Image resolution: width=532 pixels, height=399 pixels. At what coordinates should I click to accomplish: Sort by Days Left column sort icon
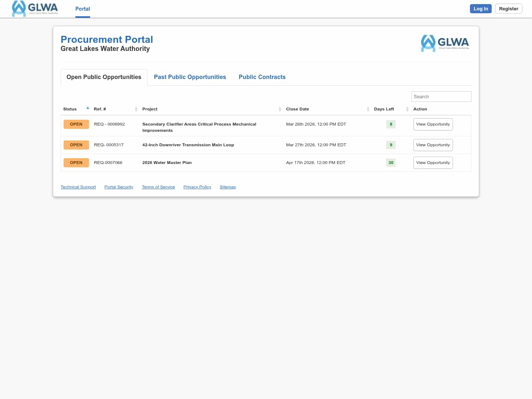tap(407, 109)
